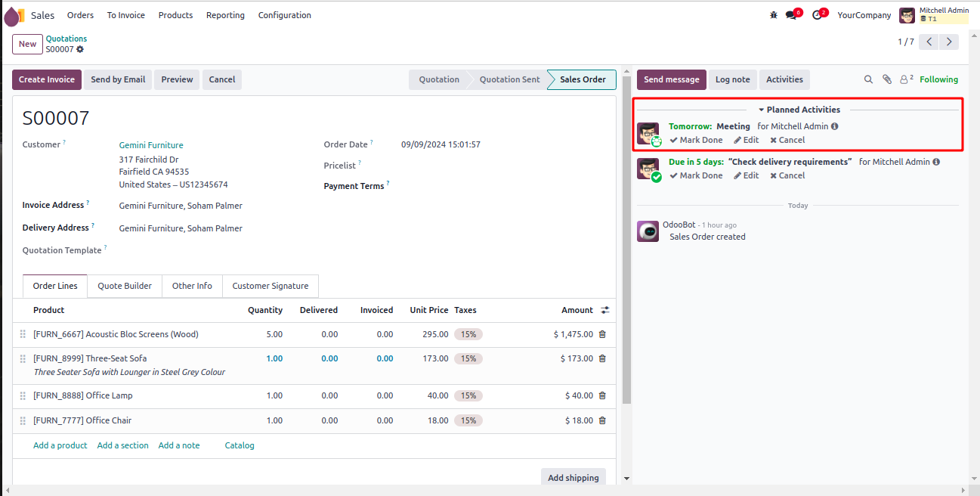This screenshot has height=496, width=980.
Task: Grab handle of Acoustic Bloc Screens row
Action: (x=23, y=334)
